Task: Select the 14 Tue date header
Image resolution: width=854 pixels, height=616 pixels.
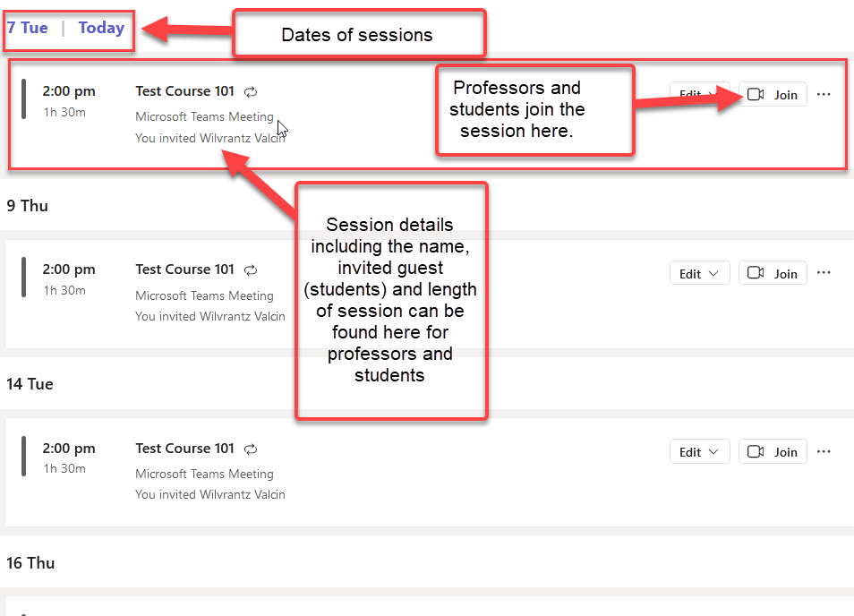Action: click(30, 384)
